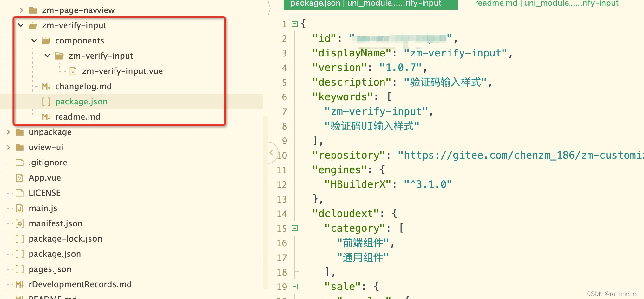Select the JSON brackets icon beside package.json

46,102
